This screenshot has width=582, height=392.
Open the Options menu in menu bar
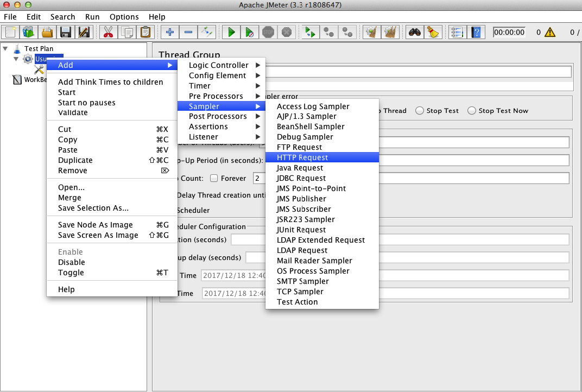click(124, 17)
